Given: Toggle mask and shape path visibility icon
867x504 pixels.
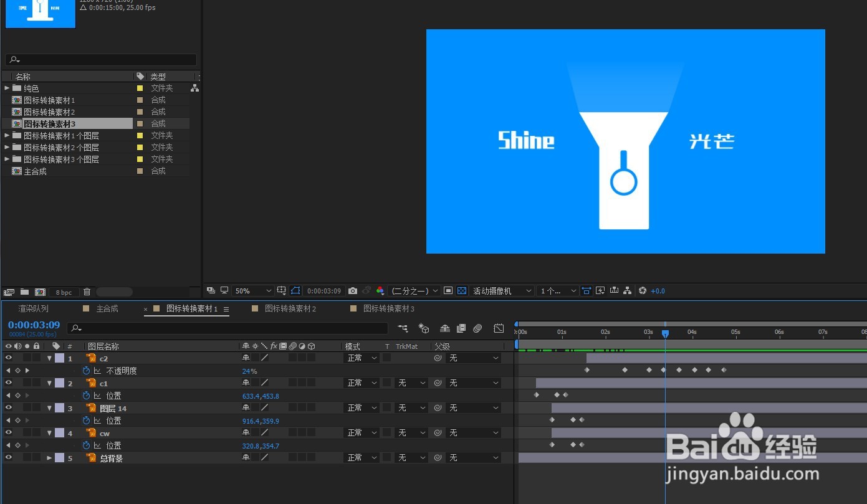Looking at the screenshot, I should point(295,290).
